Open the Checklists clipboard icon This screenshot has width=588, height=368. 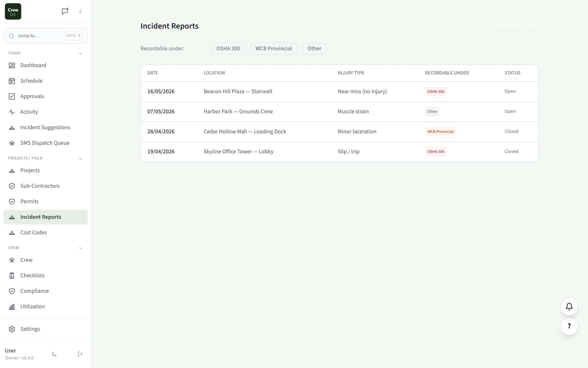[12, 276]
